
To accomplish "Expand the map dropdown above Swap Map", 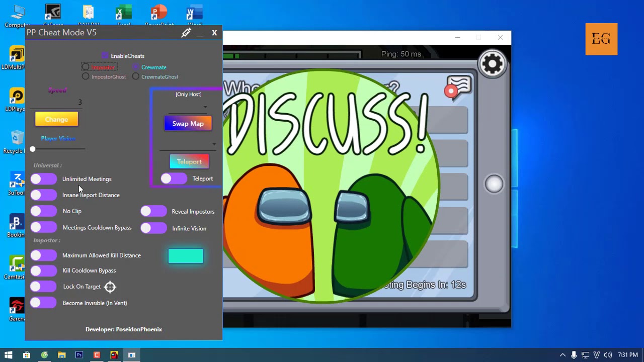I will (x=188, y=107).
